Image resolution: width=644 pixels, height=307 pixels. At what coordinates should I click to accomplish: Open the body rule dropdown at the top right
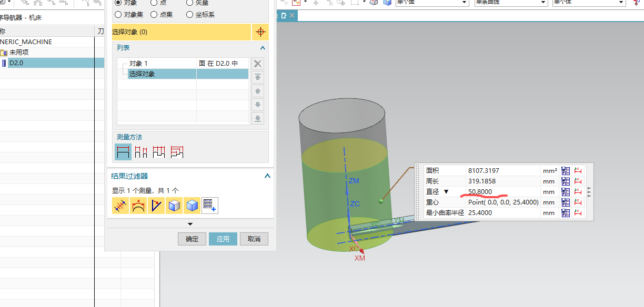pos(621,3)
